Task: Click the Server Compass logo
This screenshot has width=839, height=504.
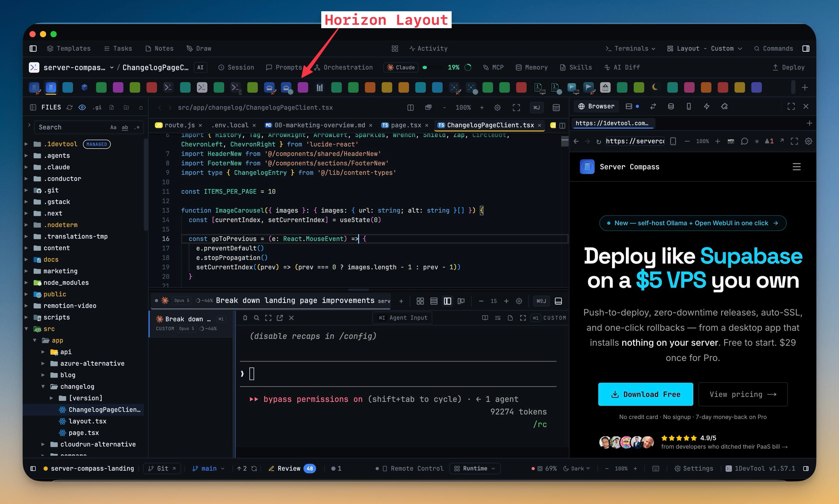Action: pyautogui.click(x=587, y=167)
